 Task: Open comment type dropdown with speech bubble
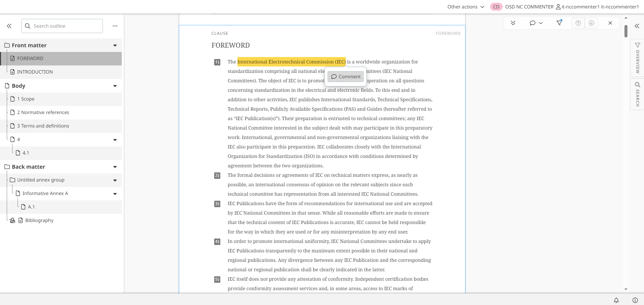pos(536,23)
